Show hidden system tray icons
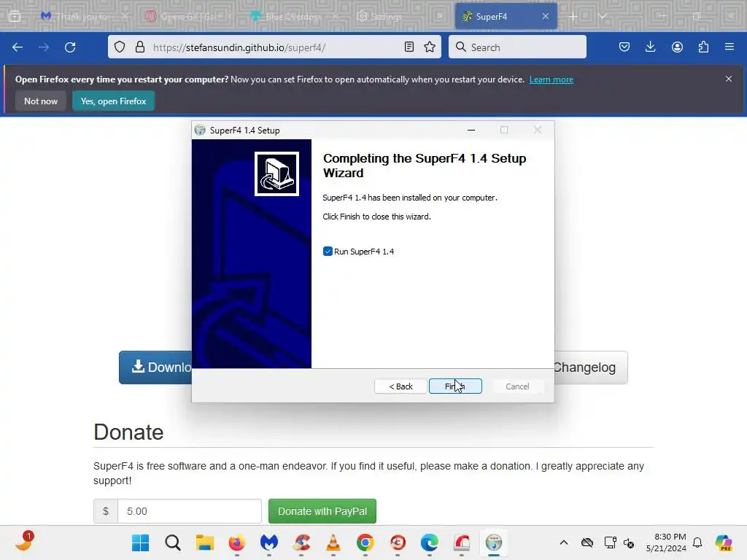747x560 pixels. click(564, 542)
